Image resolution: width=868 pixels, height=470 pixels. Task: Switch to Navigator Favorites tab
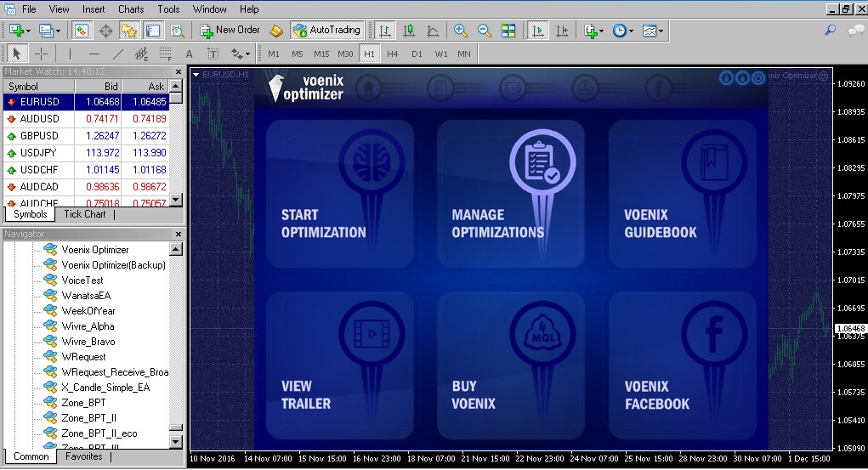[83, 456]
